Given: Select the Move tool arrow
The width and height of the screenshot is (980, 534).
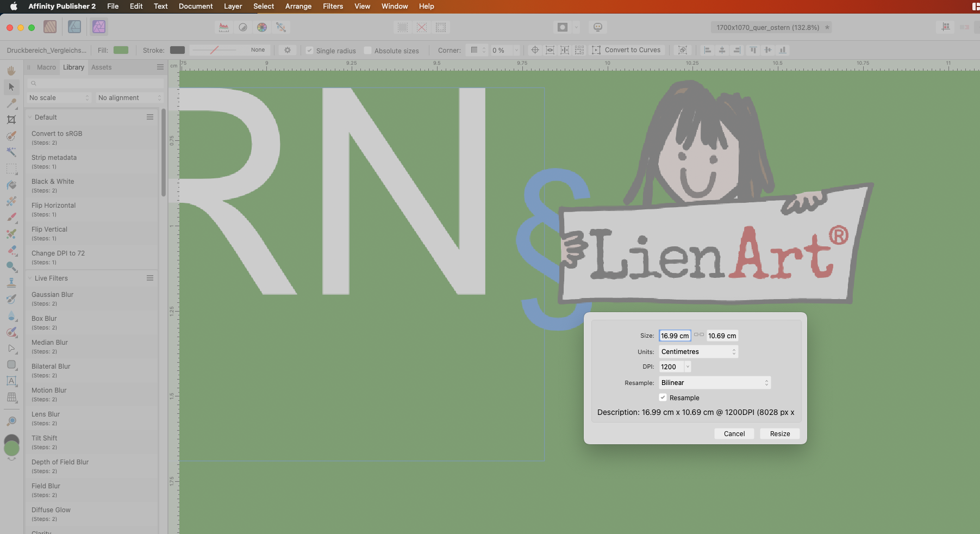Looking at the screenshot, I should [x=11, y=87].
